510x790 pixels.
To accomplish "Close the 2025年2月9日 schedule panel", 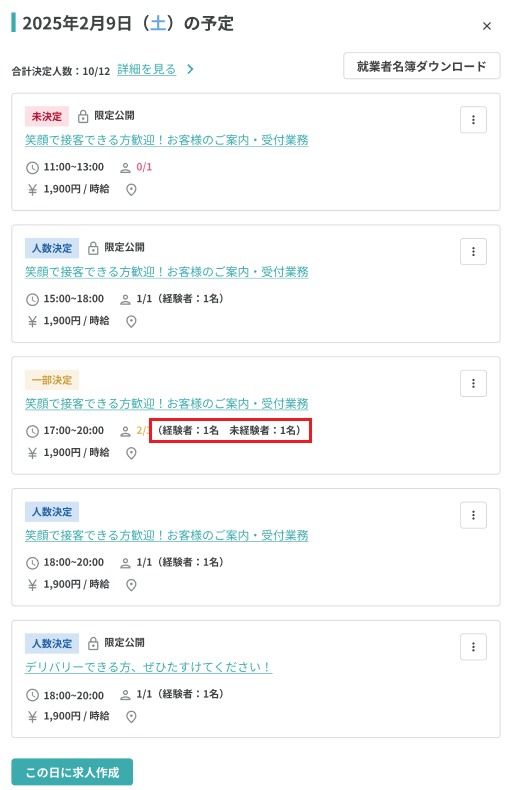I will [487, 26].
